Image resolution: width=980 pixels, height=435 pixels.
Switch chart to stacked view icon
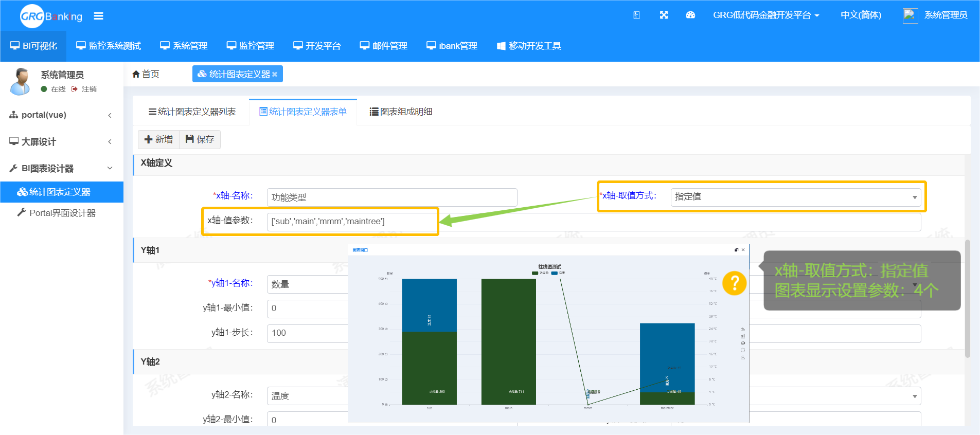click(x=743, y=343)
